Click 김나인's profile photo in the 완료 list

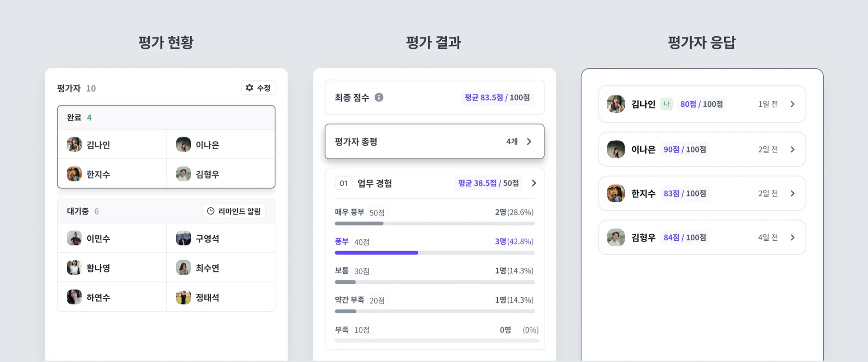[74, 144]
